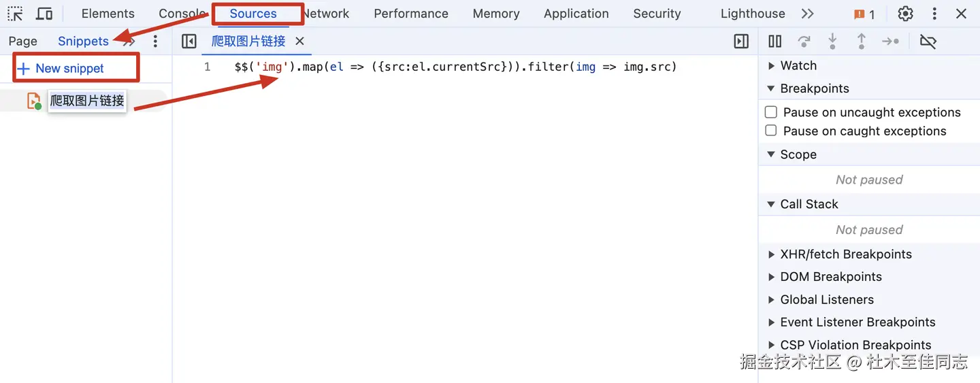Enable Pause on uncaught exceptions
Viewport: 980px width, 383px height.
tap(771, 112)
